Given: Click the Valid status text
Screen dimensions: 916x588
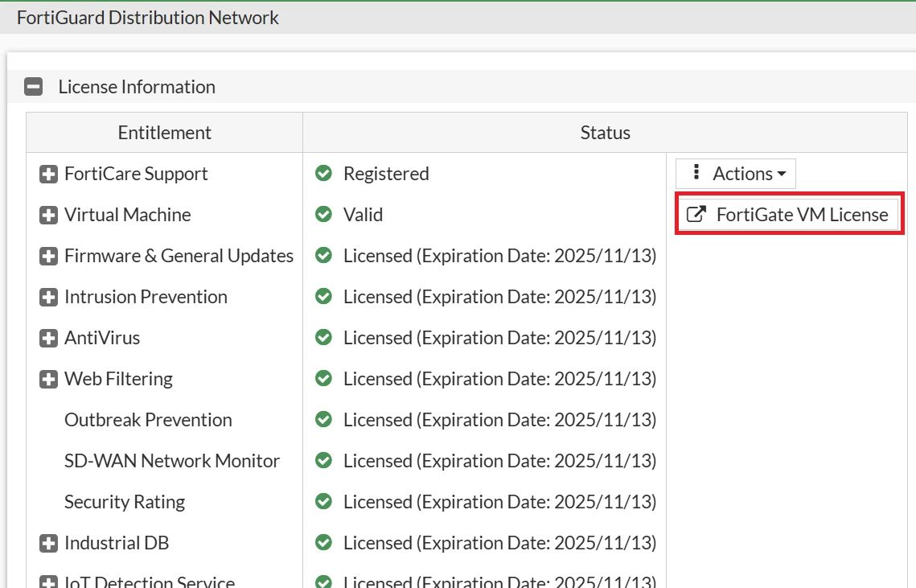Looking at the screenshot, I should 364,215.
